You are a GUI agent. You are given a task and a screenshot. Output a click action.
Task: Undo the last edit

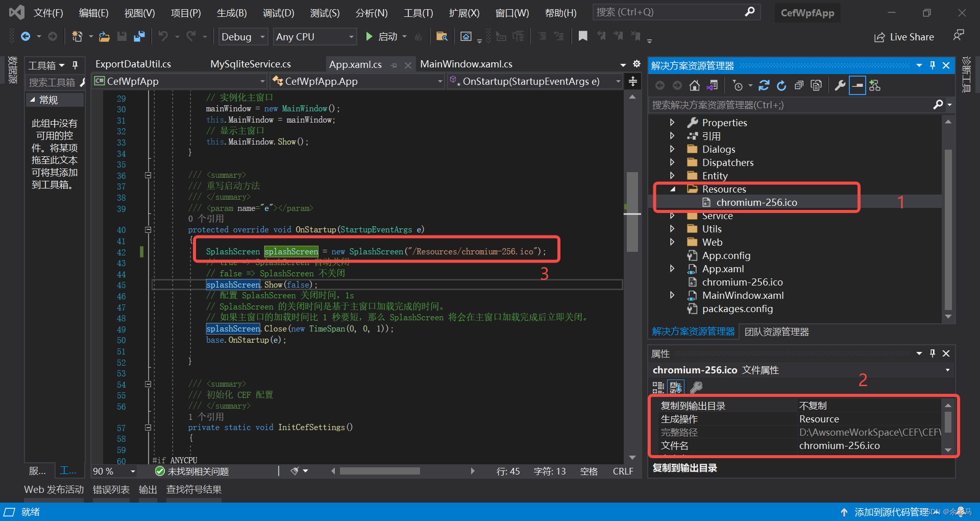pyautogui.click(x=162, y=36)
